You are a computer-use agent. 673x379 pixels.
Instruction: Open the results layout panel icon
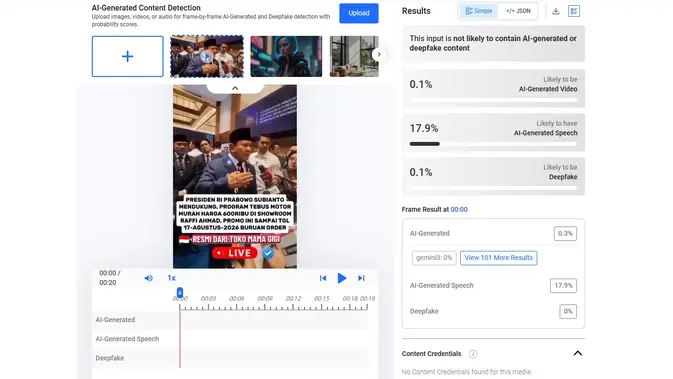tap(574, 11)
